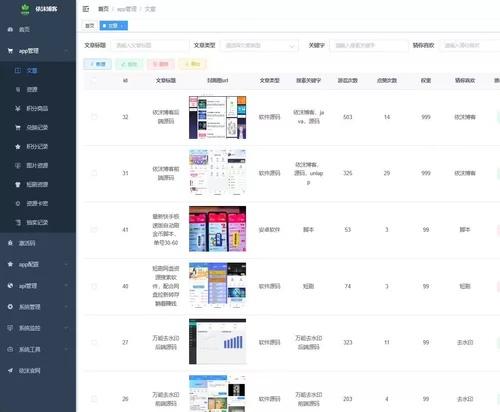The height and width of the screenshot is (412, 500).
Task: Open the cover thumbnail for row id 32
Action: tap(217, 117)
